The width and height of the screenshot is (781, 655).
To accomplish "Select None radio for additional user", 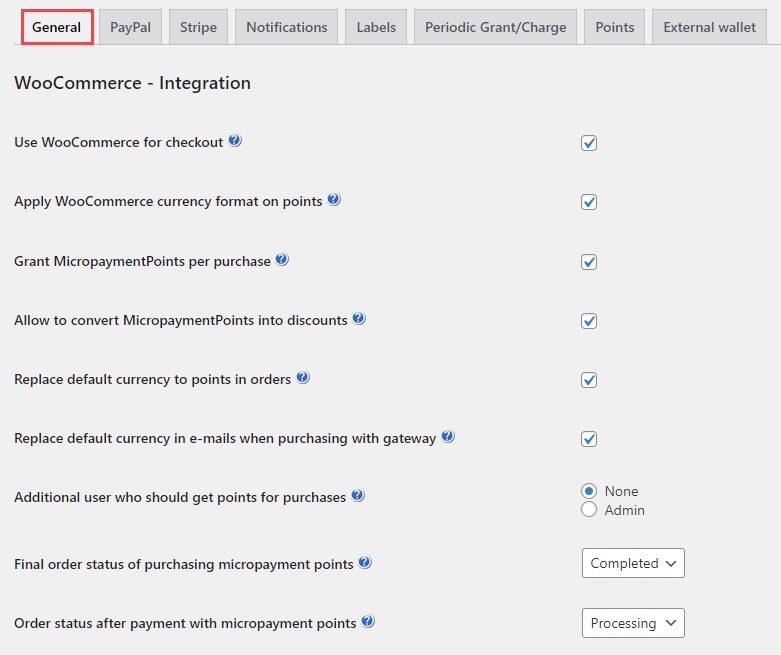I will 589,491.
